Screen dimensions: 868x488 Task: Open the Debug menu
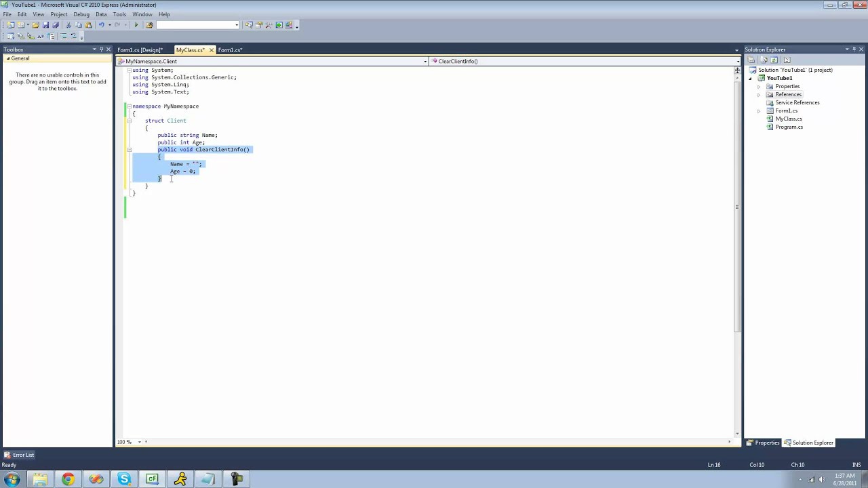click(x=81, y=14)
